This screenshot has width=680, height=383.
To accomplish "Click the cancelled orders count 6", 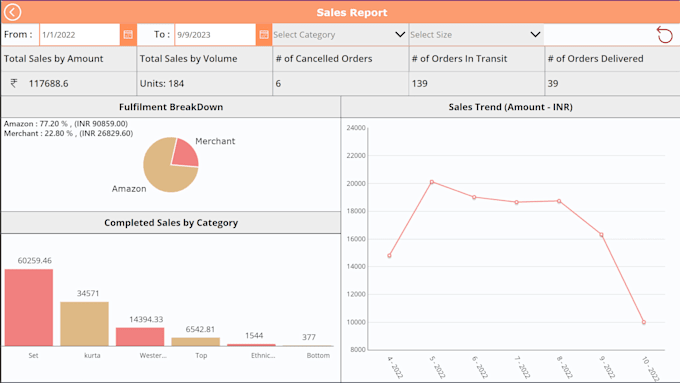I will 278,84.
